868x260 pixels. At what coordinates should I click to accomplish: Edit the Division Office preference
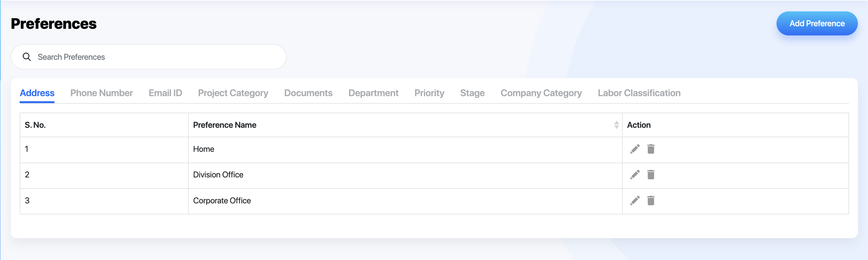pos(635,175)
